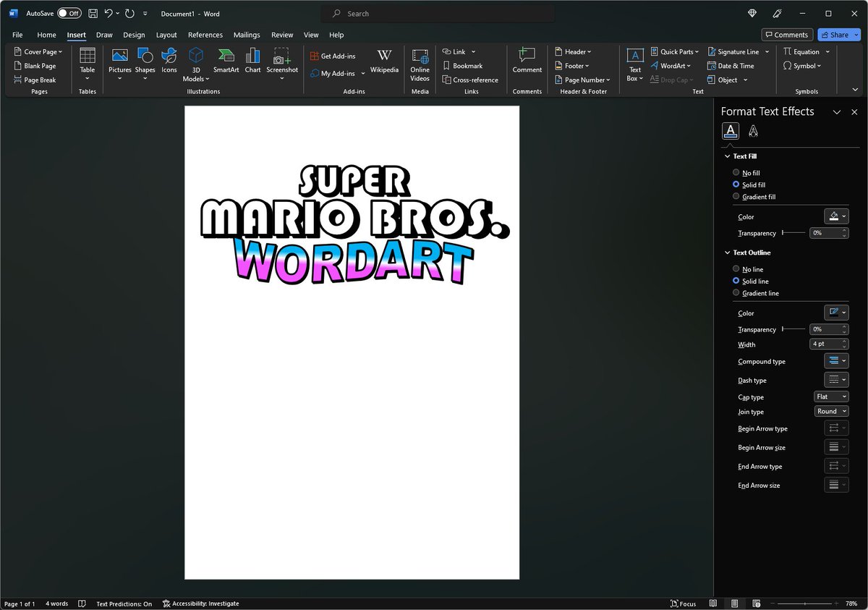The height and width of the screenshot is (610, 868).
Task: Open the text outline Color picker
Action: click(x=836, y=313)
